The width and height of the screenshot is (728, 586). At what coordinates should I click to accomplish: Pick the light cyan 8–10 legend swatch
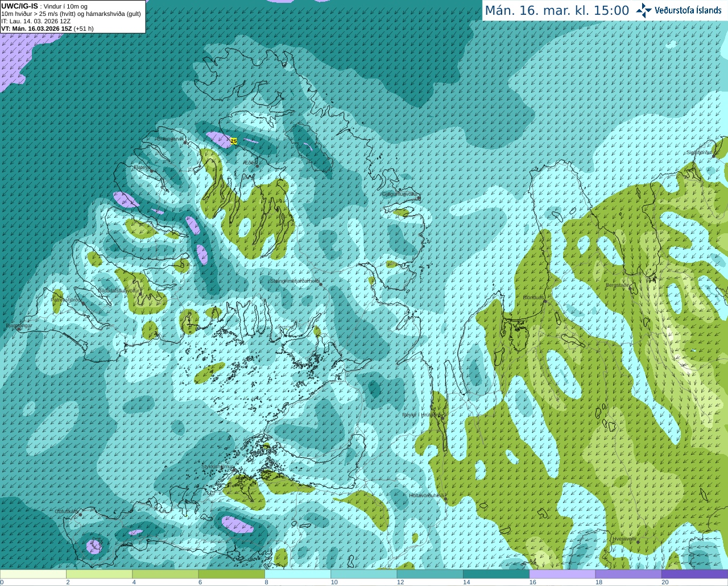(x=297, y=574)
